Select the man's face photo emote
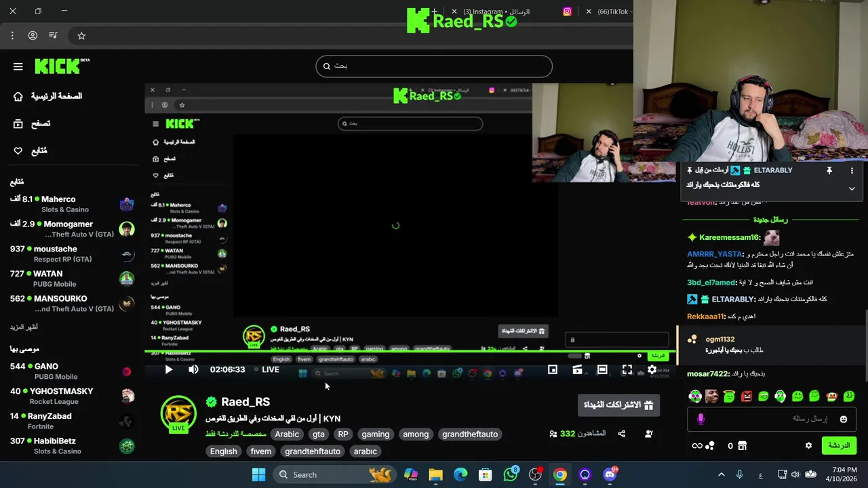The width and height of the screenshot is (868, 488). 711,396
